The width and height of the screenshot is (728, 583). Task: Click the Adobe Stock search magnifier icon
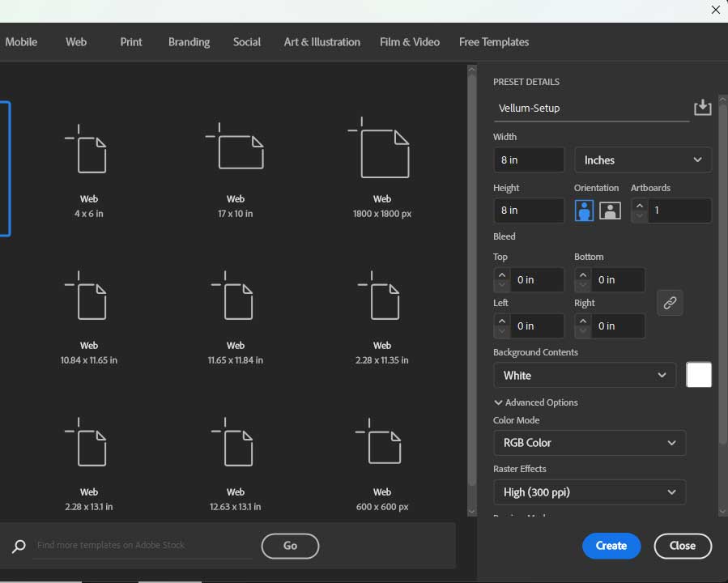(x=19, y=546)
